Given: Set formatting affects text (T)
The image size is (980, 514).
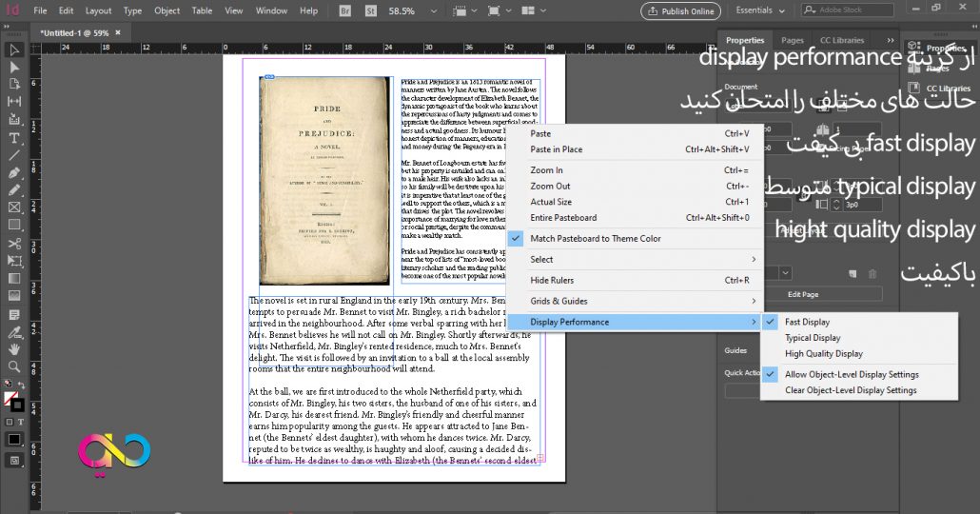Looking at the screenshot, I should pos(20,422).
